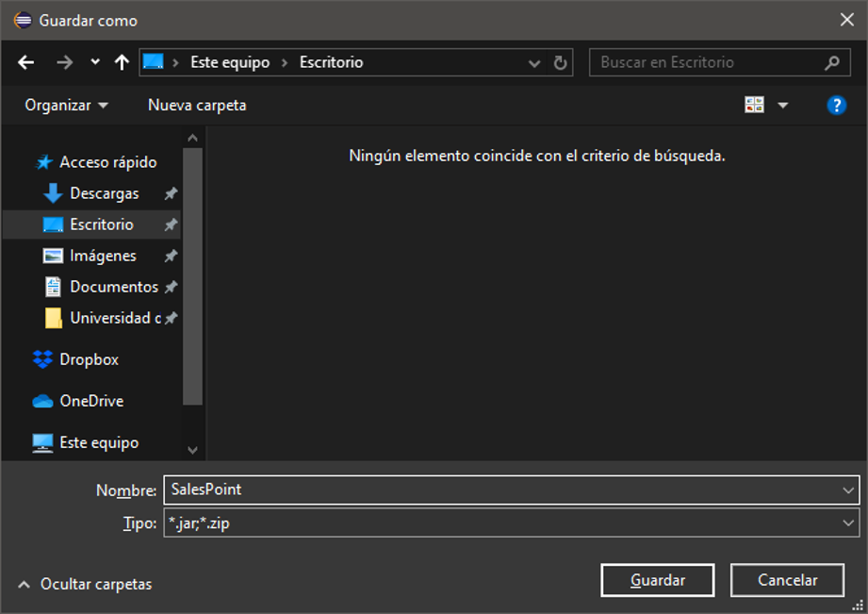Screen dimensions: 868x614
Task: Open the Tipo *.jar;*.zip combo box
Action: (512, 523)
